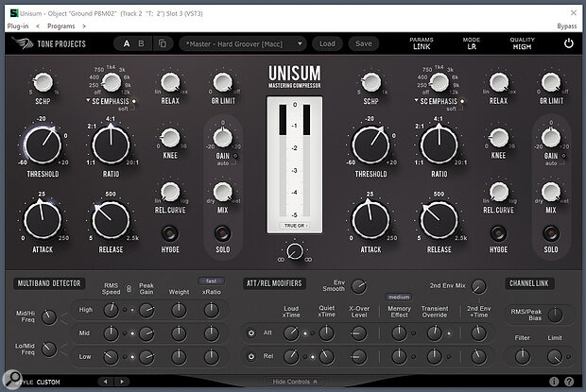Open the MULTIBAND DETECTOR section tab
This screenshot has width=586, height=392.
(49, 283)
